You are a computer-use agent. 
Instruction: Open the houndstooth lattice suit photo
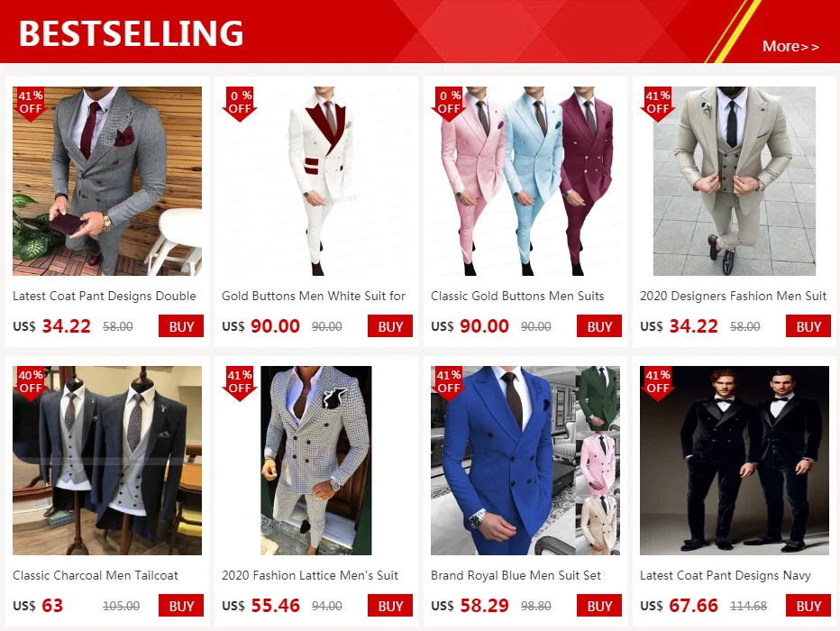pyautogui.click(x=316, y=461)
